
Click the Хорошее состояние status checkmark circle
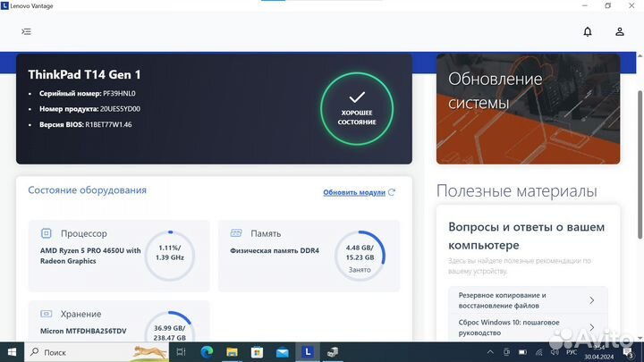357,109
